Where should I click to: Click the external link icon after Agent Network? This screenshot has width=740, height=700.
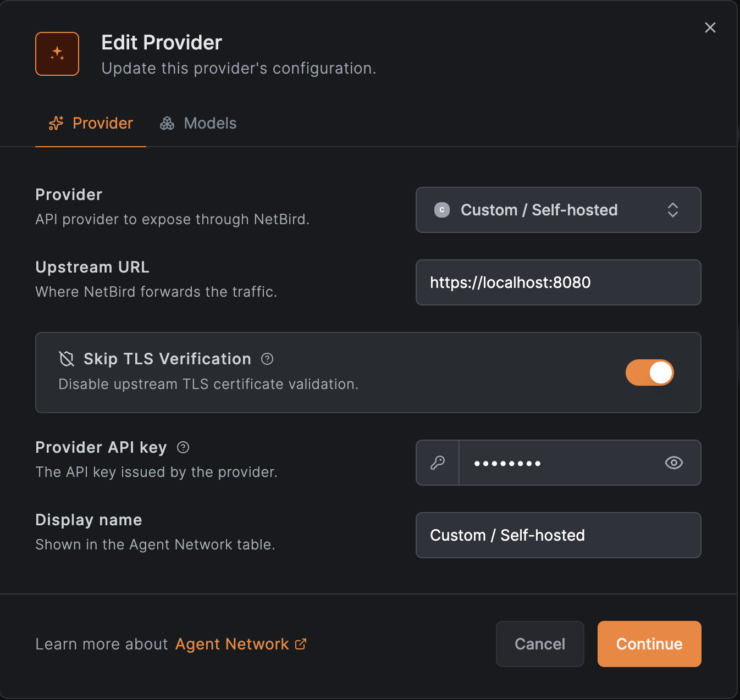[301, 644]
